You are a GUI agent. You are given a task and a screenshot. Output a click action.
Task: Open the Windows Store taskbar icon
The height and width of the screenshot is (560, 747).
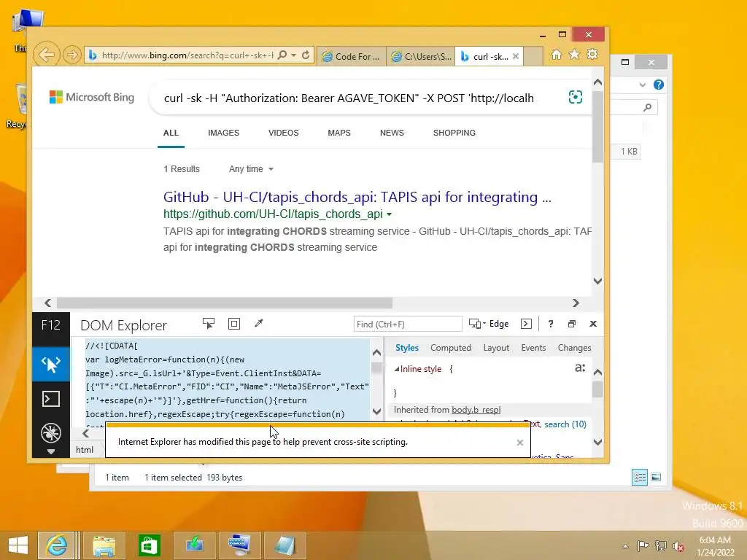(x=149, y=545)
